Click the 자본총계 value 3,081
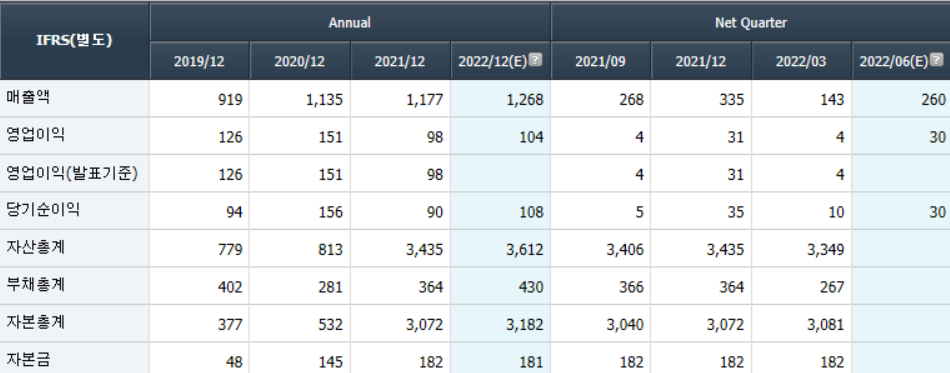950x373 pixels. pos(827,325)
